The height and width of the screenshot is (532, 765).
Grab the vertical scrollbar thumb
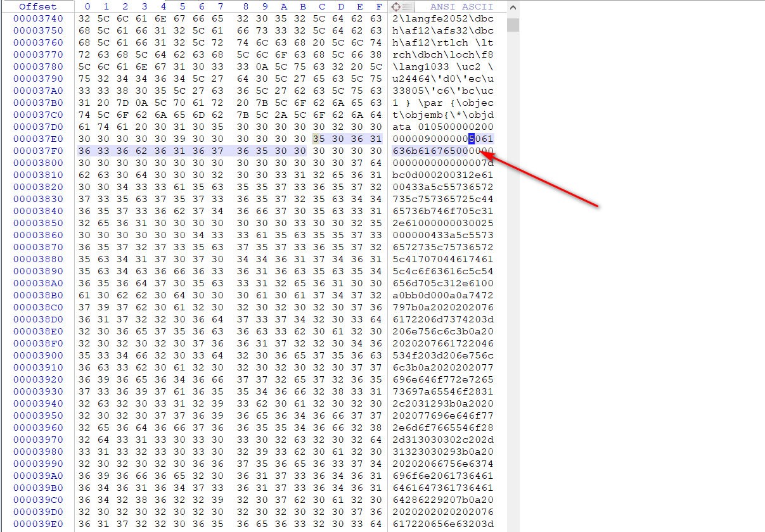point(512,25)
